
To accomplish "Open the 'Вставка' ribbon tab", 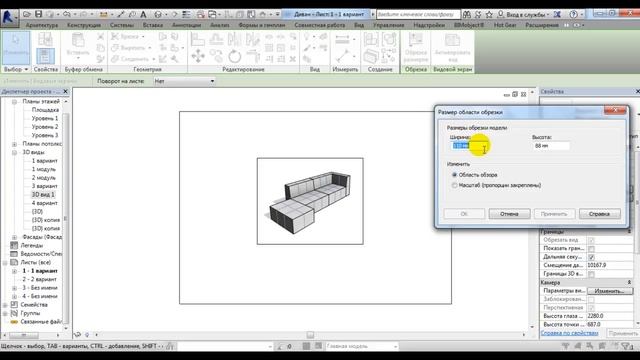I will coord(153,25).
